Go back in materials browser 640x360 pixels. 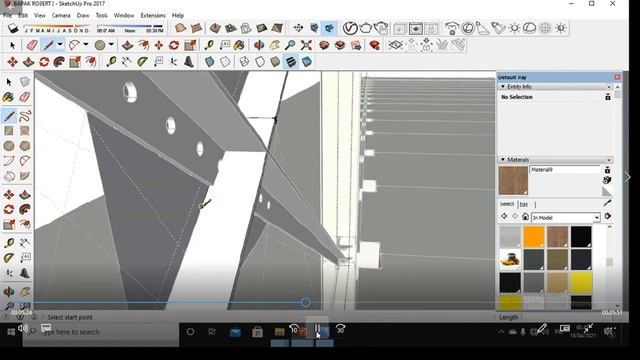pos(504,216)
